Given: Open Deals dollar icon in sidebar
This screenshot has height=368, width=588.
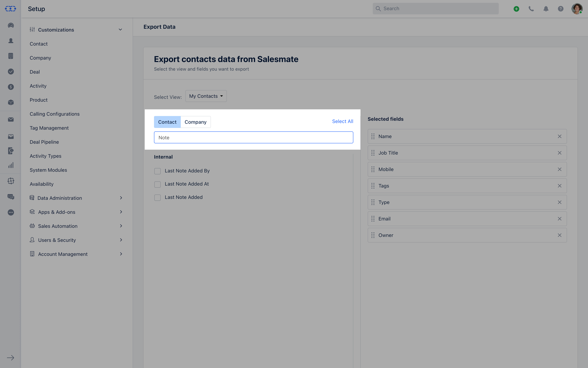Looking at the screenshot, I should tap(11, 87).
